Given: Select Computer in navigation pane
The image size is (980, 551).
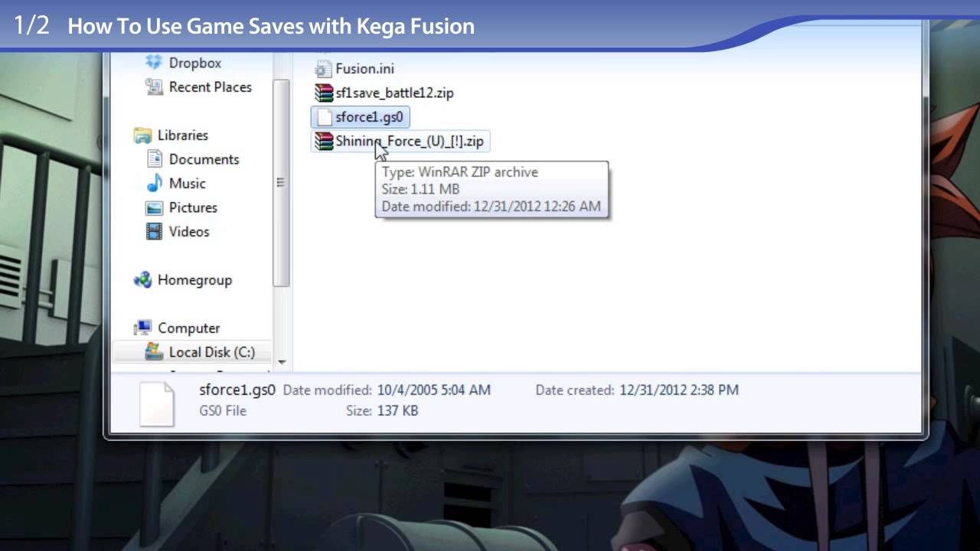Looking at the screenshot, I should click(x=189, y=328).
